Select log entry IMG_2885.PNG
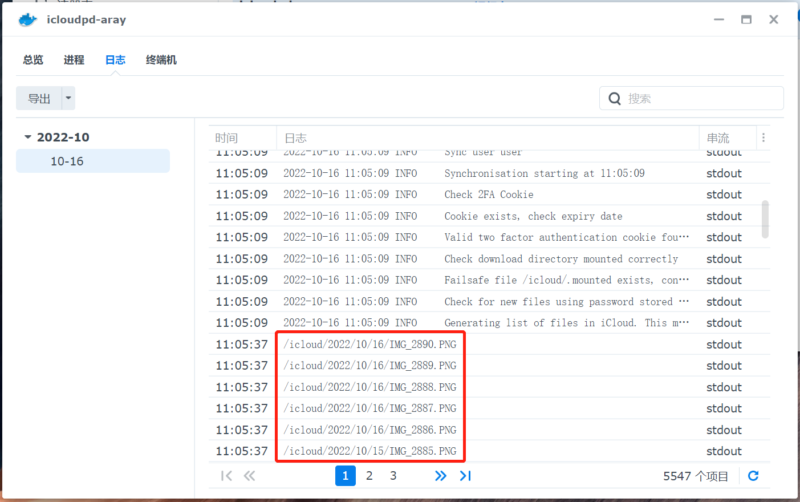Viewport: 800px width, 502px height. pyautogui.click(x=489, y=451)
